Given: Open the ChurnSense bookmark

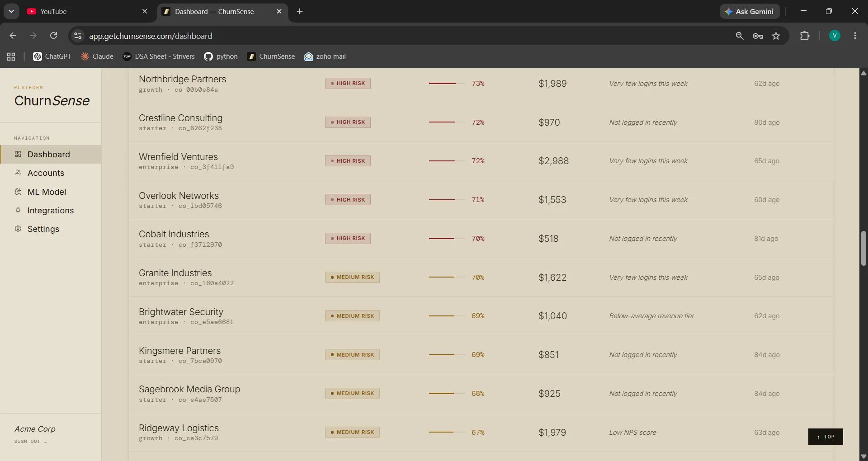Looking at the screenshot, I should tap(271, 56).
